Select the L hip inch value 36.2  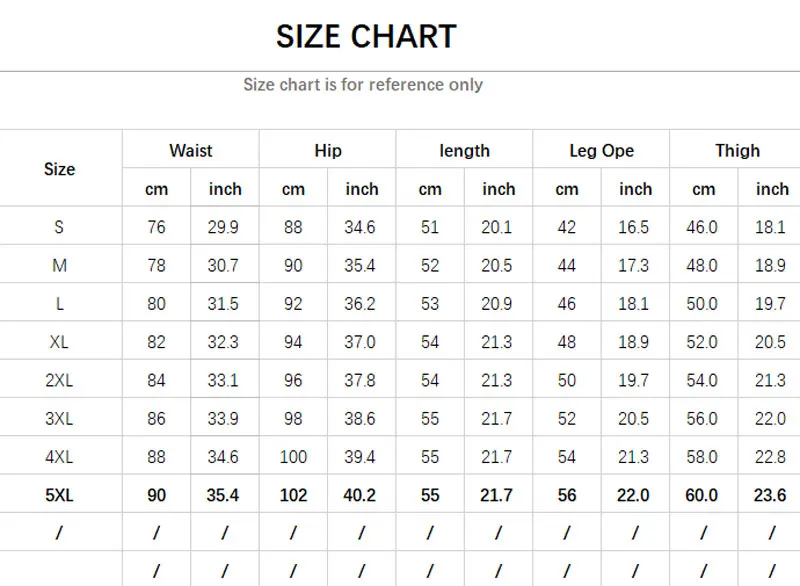361,304
